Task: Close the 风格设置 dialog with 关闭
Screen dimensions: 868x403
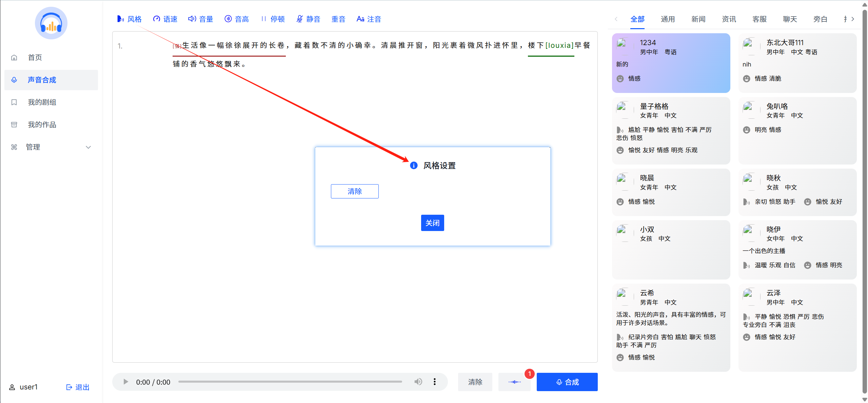Action: click(x=433, y=223)
